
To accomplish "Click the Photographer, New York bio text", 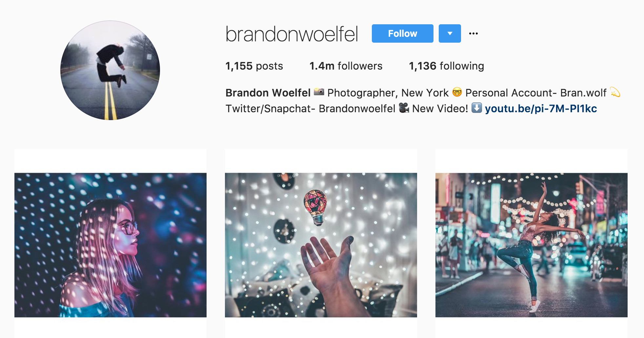I will coord(388,93).
